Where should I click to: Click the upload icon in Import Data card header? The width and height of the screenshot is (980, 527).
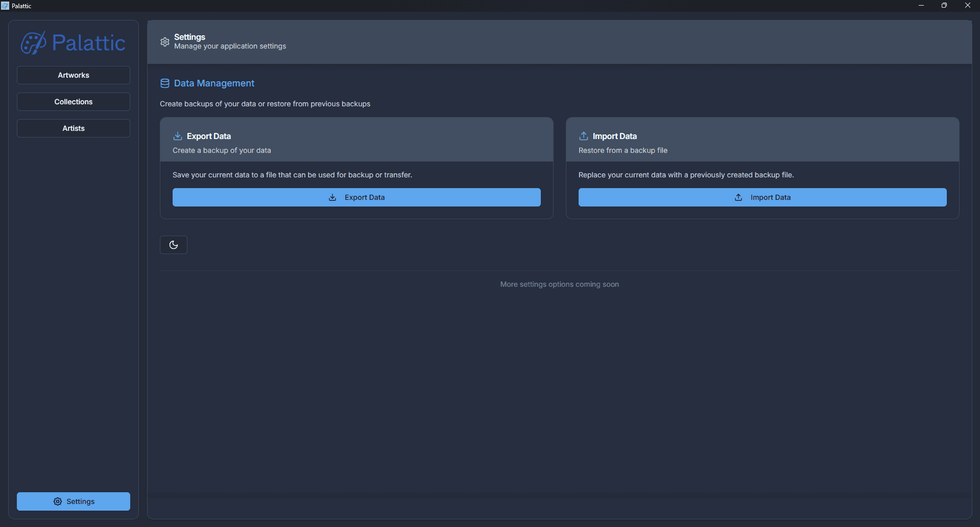pyautogui.click(x=584, y=136)
